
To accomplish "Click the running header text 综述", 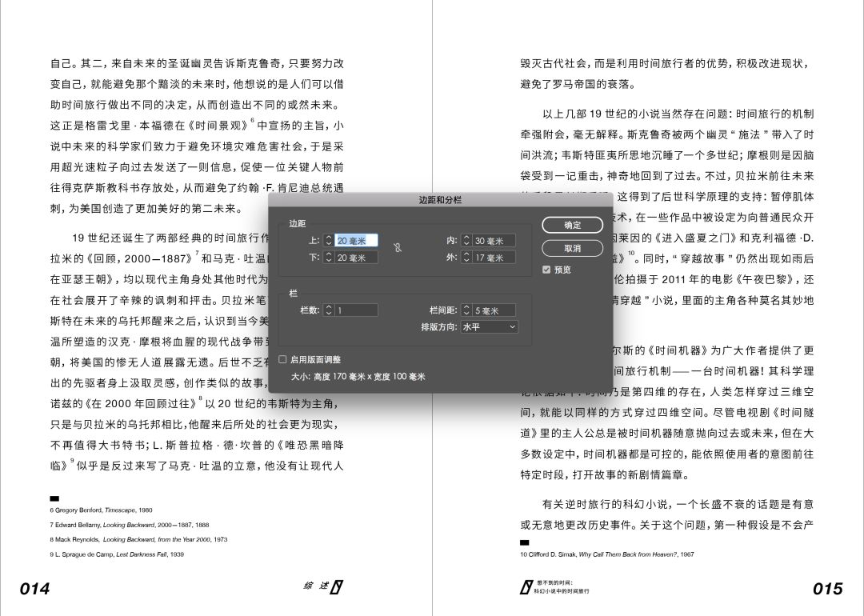I will (316, 586).
